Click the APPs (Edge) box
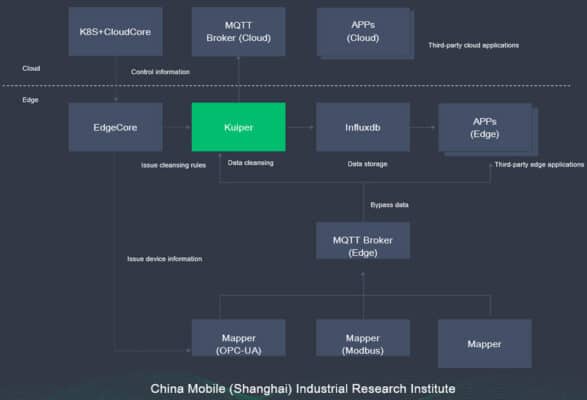 click(488, 129)
